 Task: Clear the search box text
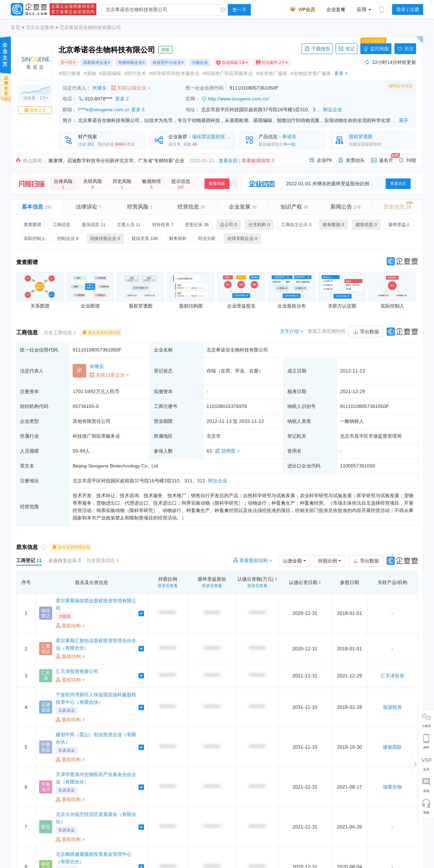coord(222,10)
